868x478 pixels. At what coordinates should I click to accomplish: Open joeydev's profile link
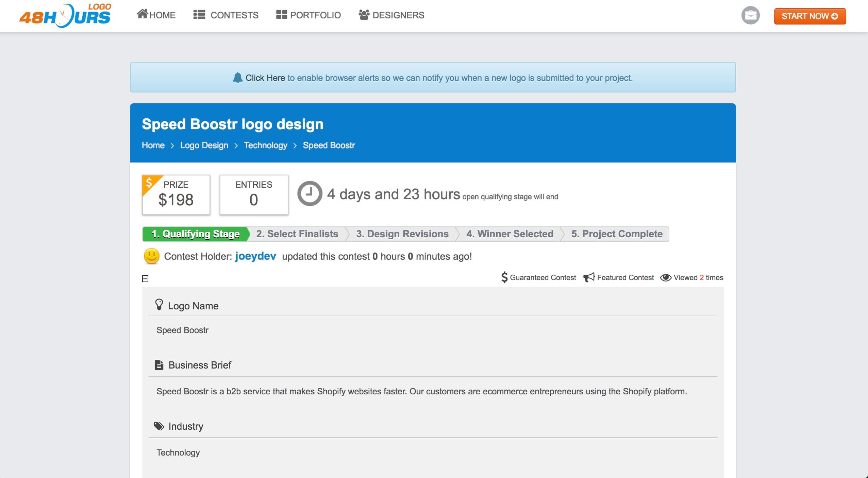click(x=256, y=256)
